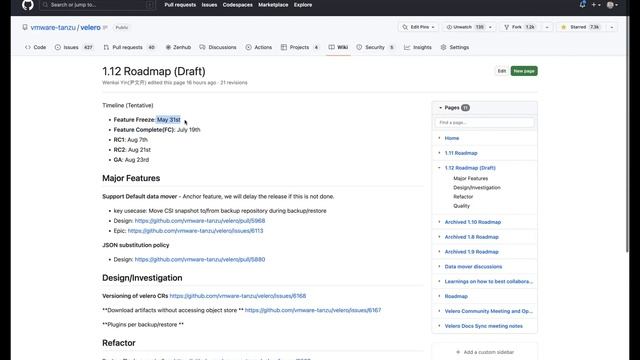Open the velero pull 5968 design link

tap(200, 221)
